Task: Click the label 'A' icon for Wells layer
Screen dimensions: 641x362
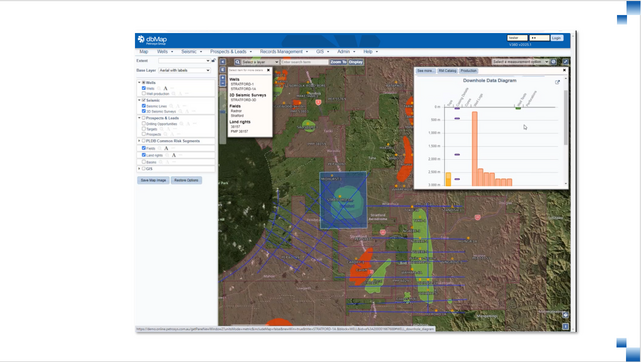Action: [x=166, y=88]
